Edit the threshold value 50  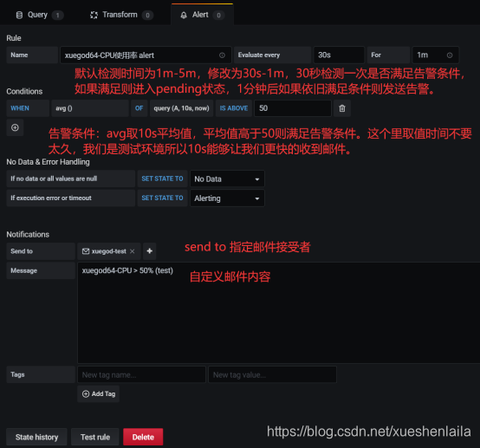click(293, 108)
